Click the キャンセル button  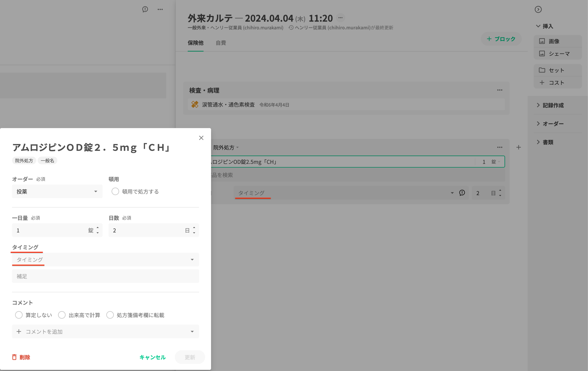152,357
